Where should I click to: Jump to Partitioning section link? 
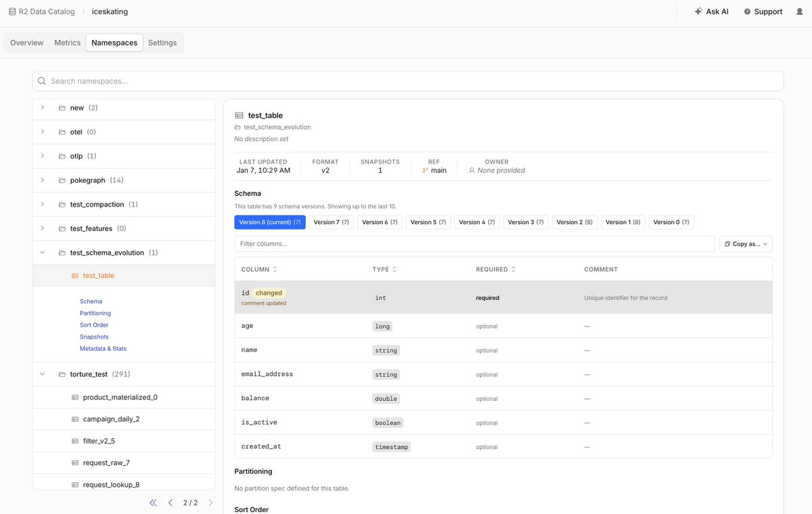(x=95, y=314)
